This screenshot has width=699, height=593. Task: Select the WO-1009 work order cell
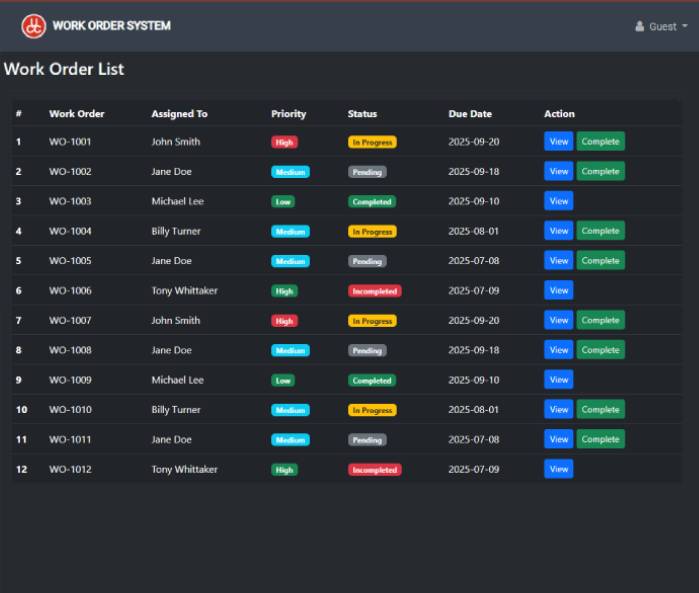coord(70,380)
